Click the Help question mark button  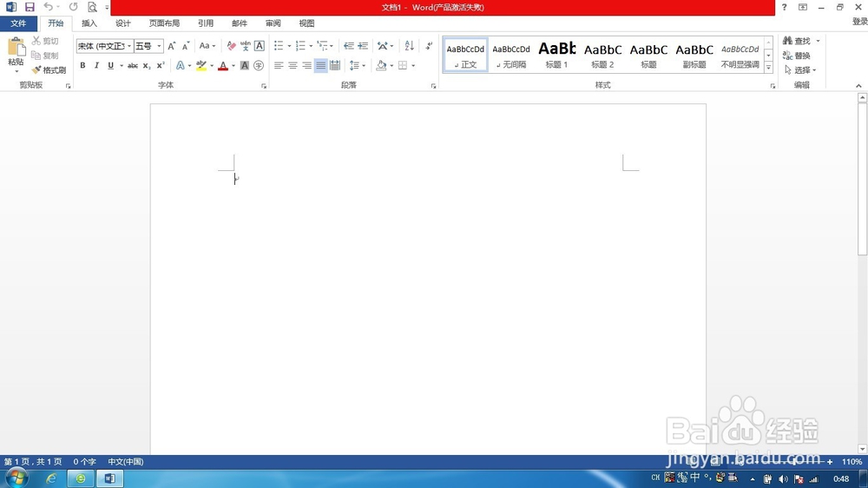(x=784, y=7)
